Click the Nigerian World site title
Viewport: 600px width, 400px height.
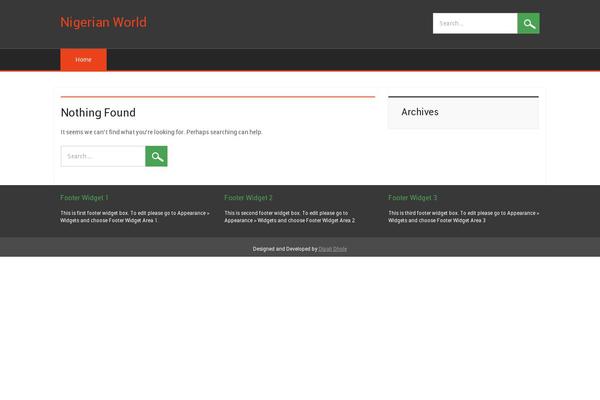tap(103, 22)
